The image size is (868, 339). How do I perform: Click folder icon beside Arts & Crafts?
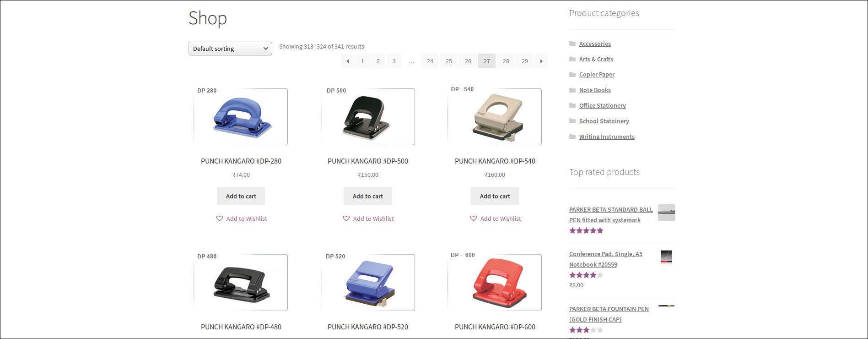coord(572,59)
